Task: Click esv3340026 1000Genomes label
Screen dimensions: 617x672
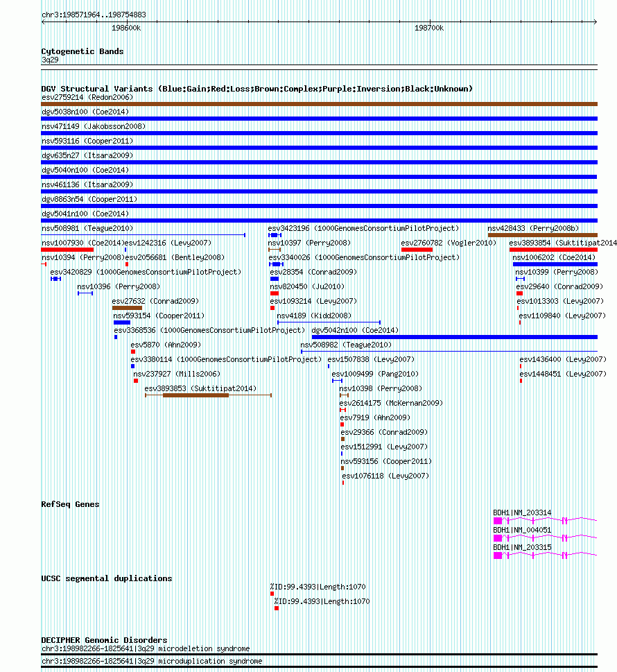Action: [x=364, y=257]
